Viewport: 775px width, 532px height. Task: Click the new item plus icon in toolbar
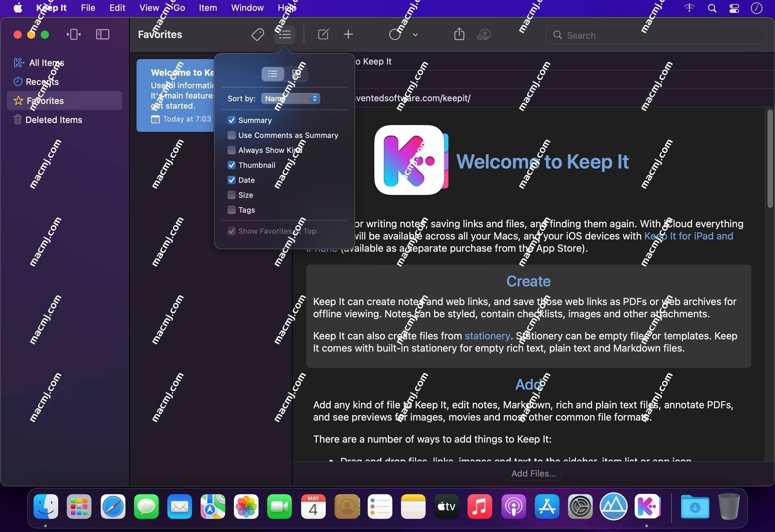348,34
